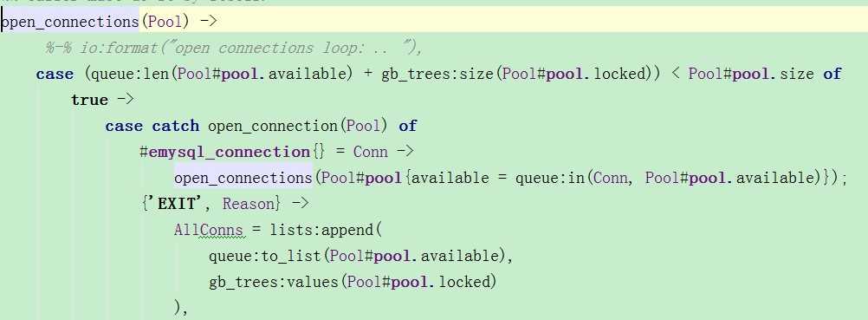
Task: Place cursor in the commented io:format line
Action: pyautogui.click(x=235, y=49)
